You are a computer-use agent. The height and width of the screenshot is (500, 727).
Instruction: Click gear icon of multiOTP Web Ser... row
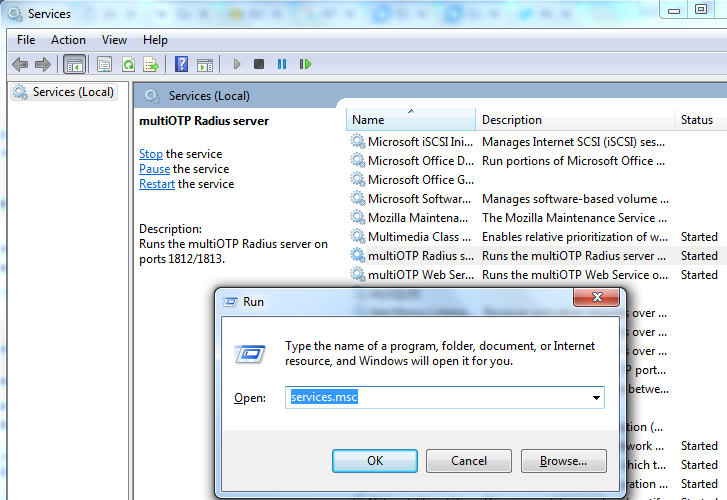pyautogui.click(x=357, y=274)
